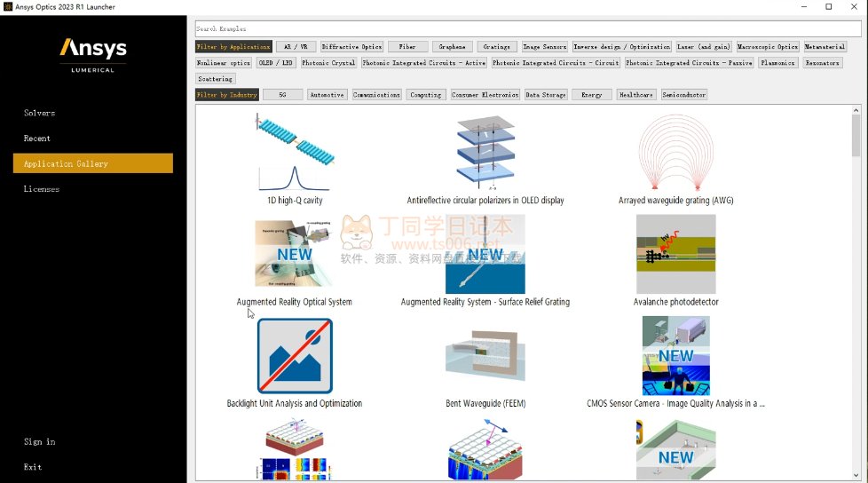868x483 pixels.
Task: Enable the Photonic Crystal filter
Action: 328,62
